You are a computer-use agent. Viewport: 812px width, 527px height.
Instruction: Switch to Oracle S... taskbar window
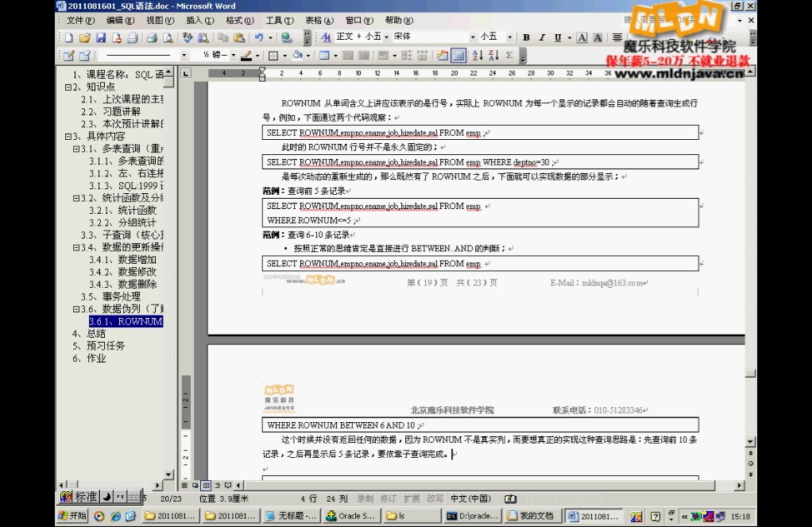click(x=351, y=516)
